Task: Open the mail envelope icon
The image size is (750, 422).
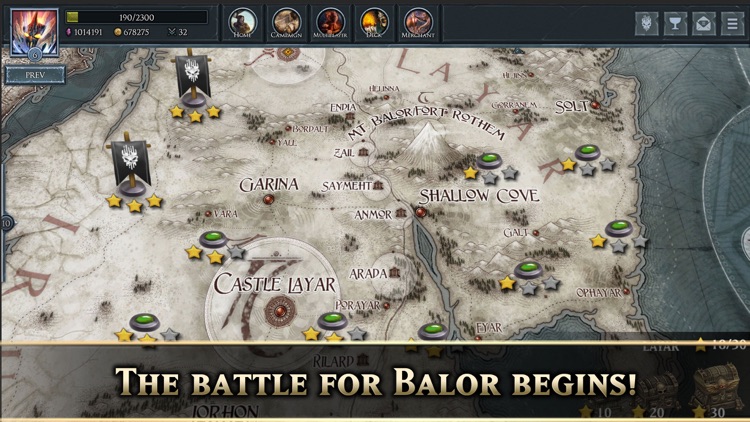Action: 704,23
